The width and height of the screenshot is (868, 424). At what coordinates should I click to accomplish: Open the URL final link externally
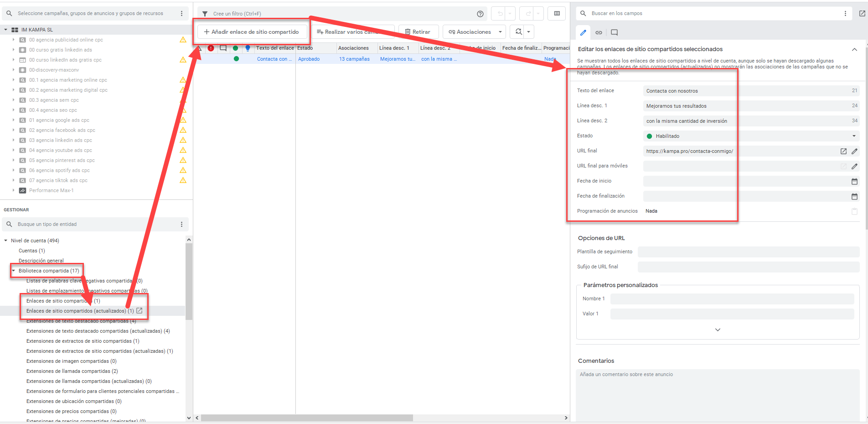[843, 151]
